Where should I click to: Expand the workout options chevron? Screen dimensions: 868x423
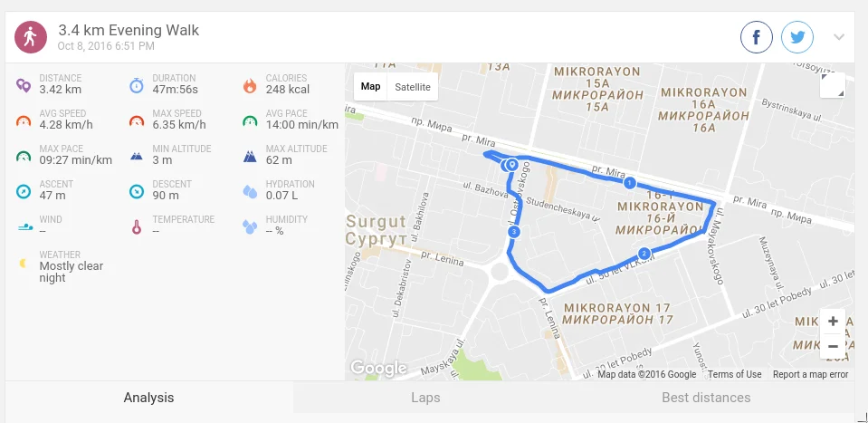point(839,37)
